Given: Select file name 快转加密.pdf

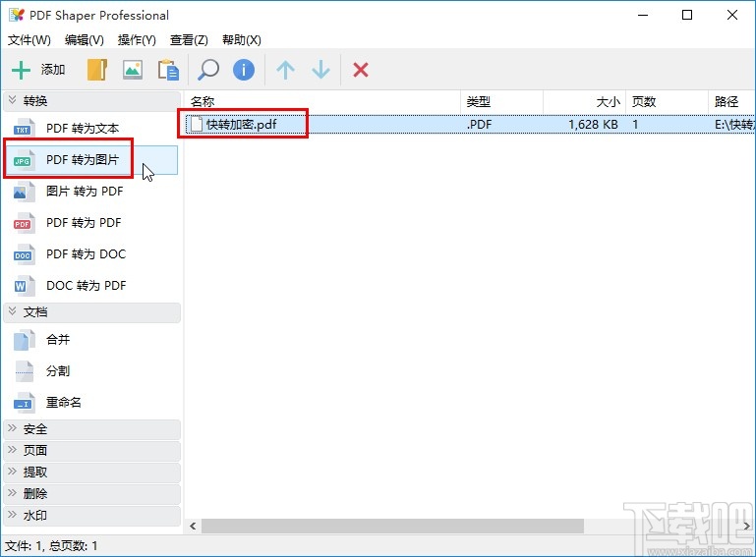Looking at the screenshot, I should (x=242, y=125).
